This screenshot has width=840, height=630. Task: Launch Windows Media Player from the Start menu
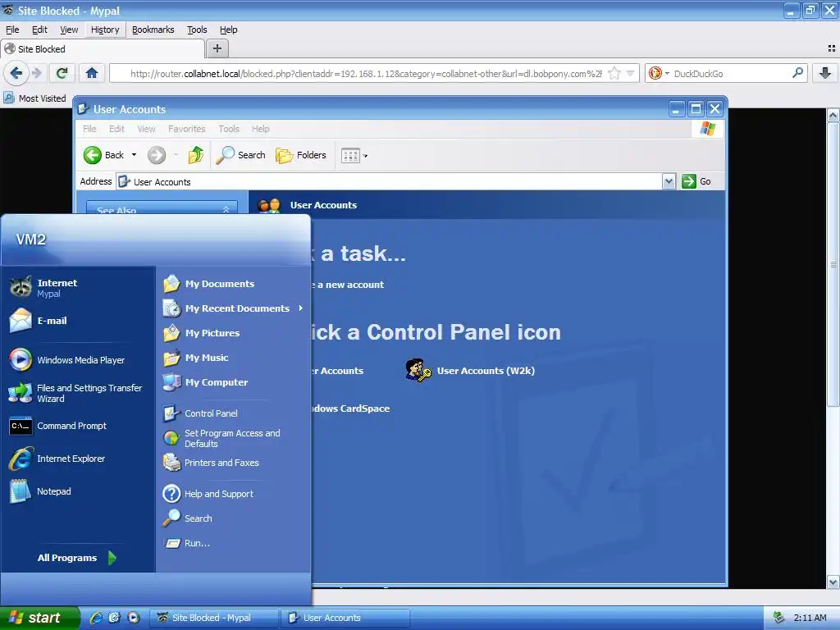[x=67, y=360]
